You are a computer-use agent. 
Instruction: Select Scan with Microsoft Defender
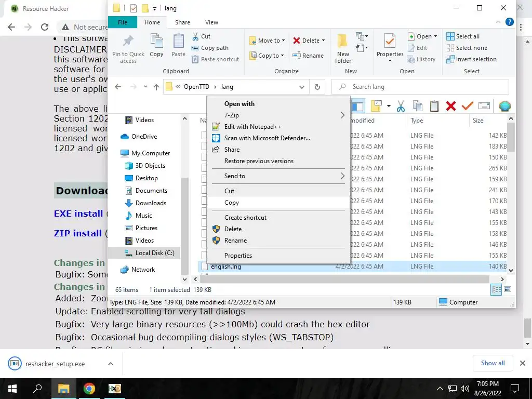click(x=278, y=138)
